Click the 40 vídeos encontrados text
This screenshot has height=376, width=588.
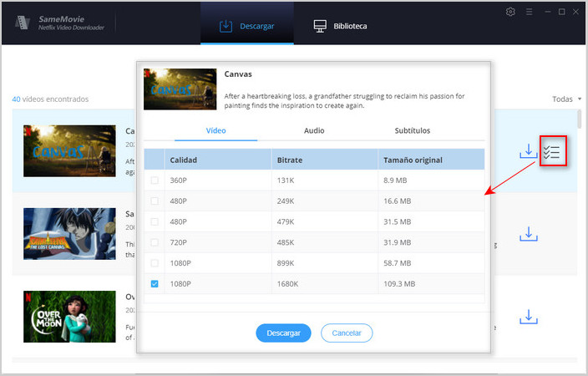click(50, 99)
